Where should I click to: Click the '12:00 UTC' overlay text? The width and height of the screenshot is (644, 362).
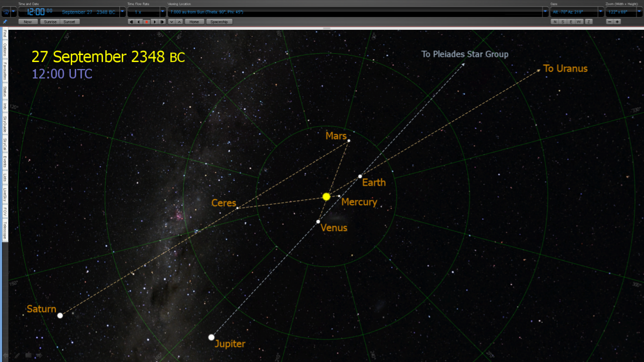click(62, 74)
